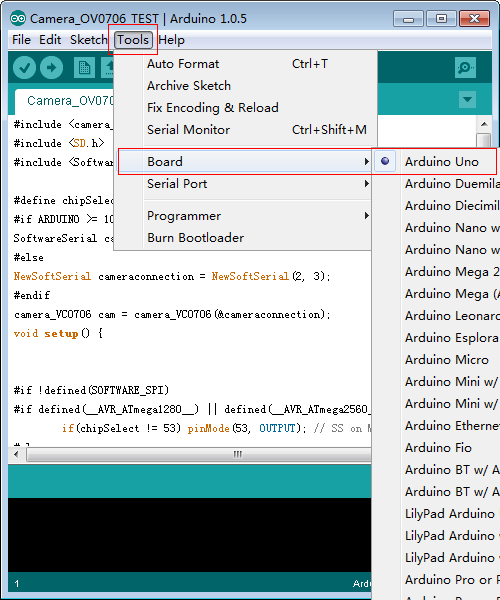Viewport: 500px width, 600px height.
Task: Click the code line '#include <SD.h>'
Action: (x=59, y=143)
